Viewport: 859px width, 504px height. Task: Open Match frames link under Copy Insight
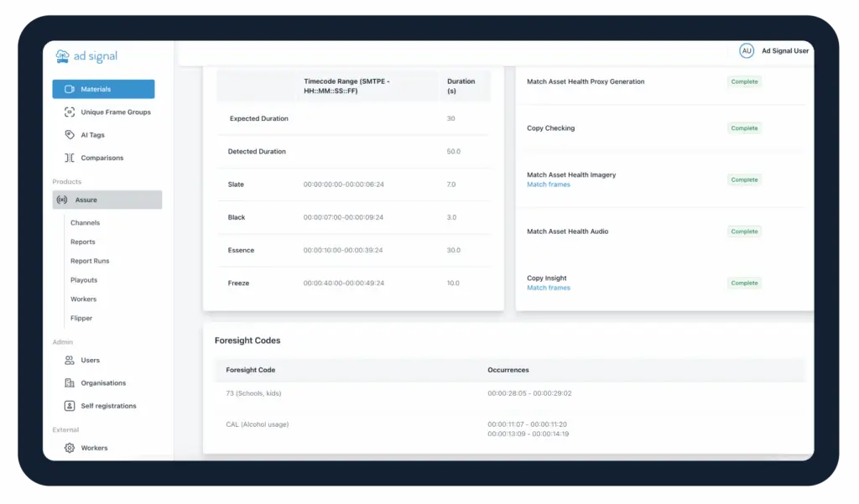click(548, 288)
